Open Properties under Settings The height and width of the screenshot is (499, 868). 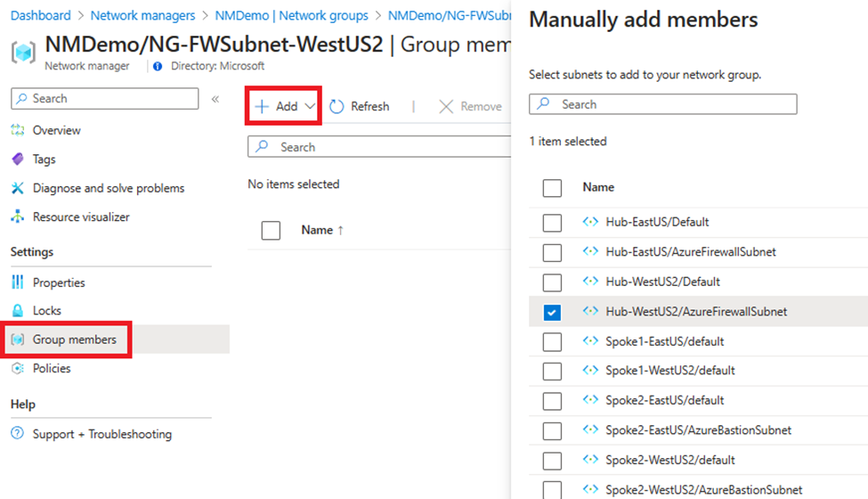click(x=59, y=282)
